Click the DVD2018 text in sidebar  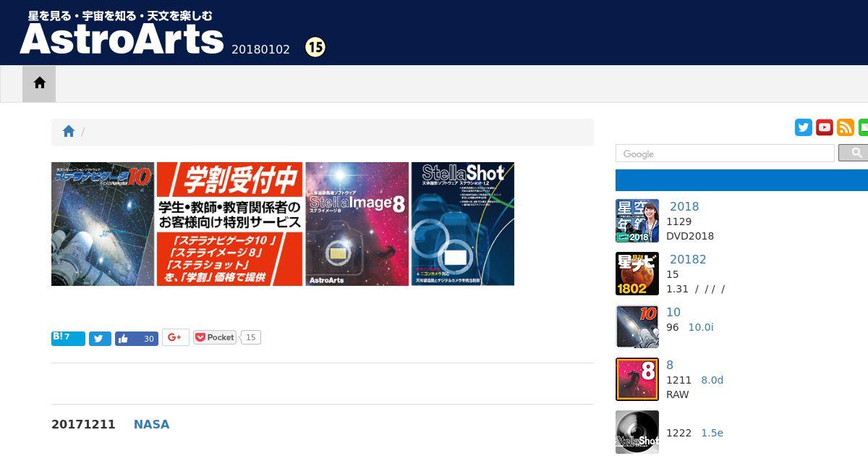pyautogui.click(x=690, y=236)
